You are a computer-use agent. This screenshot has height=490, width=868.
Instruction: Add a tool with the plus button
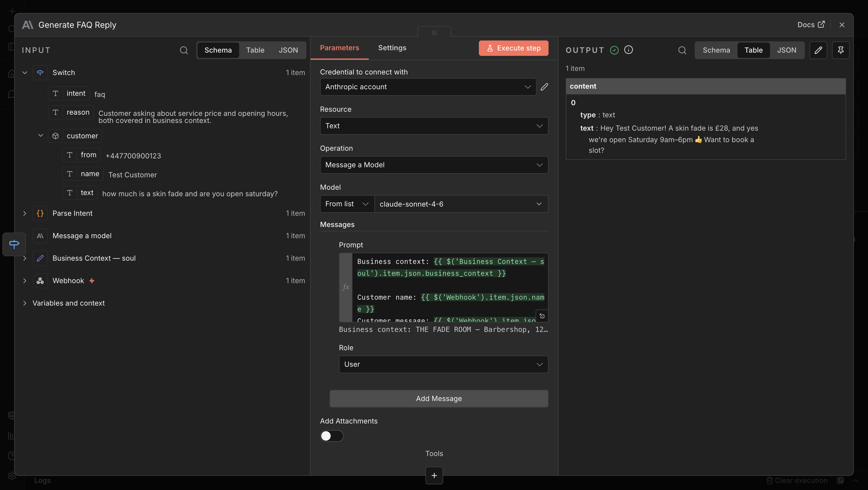click(434, 475)
